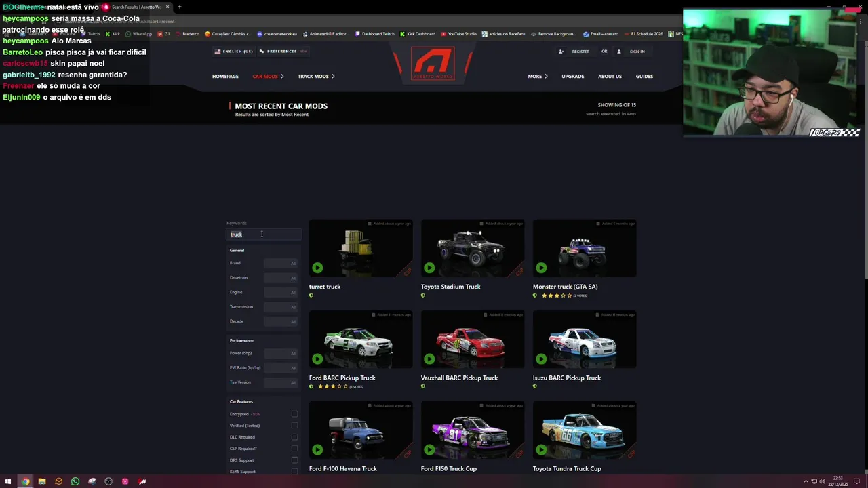
Task: Click the Upgrade link
Action: pos(572,77)
